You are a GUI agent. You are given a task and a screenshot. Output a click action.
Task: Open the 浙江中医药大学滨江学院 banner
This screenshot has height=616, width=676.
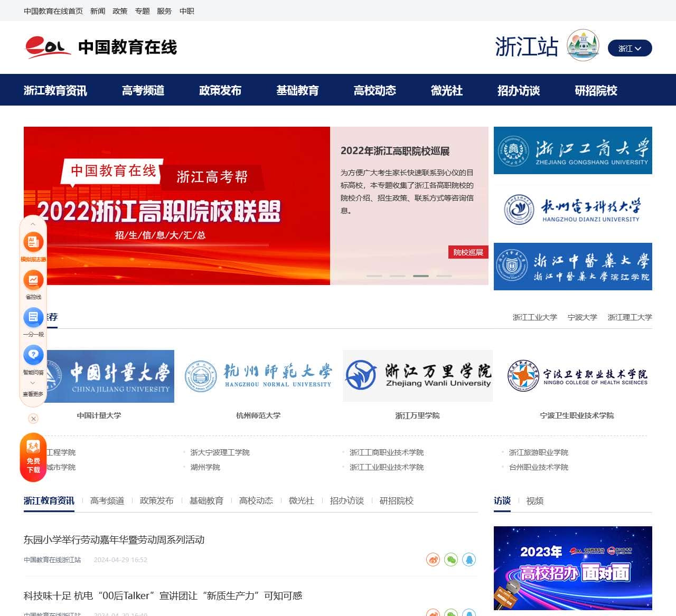(573, 267)
